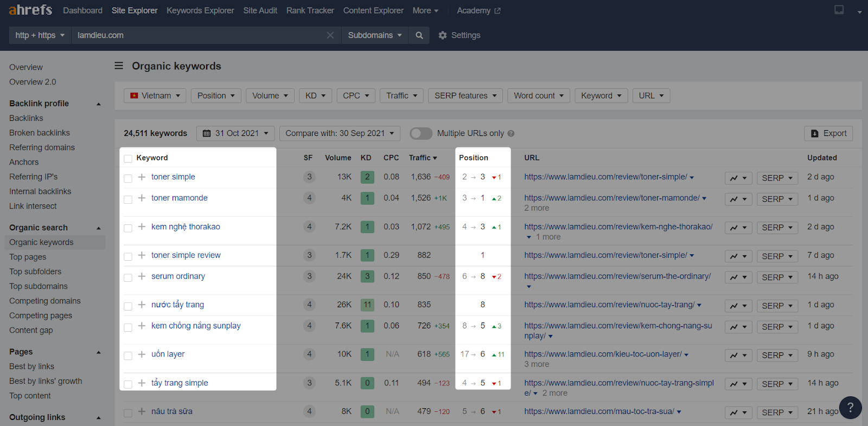868x426 pixels.
Task: Expand toner simple keyword with plus icon
Action: pyautogui.click(x=142, y=177)
